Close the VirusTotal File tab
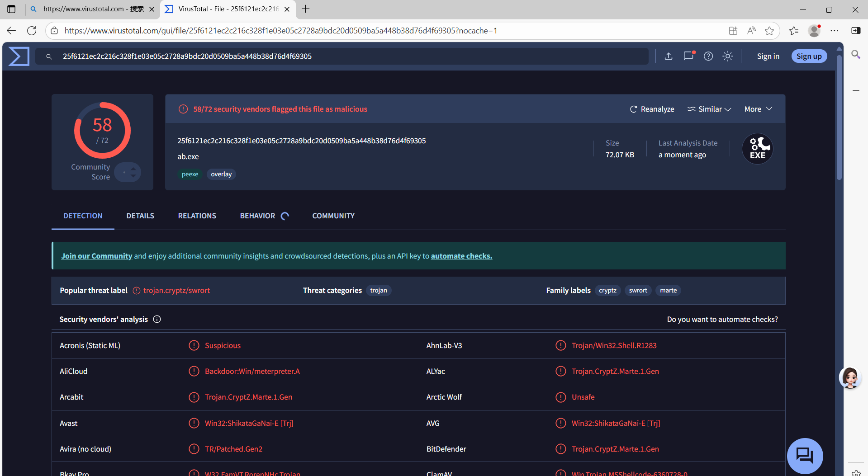868x476 pixels. tap(287, 9)
